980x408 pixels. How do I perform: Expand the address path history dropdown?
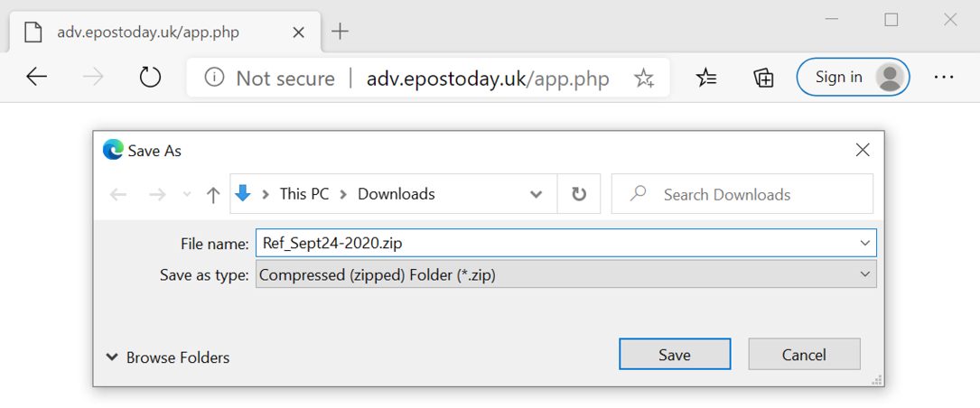536,194
